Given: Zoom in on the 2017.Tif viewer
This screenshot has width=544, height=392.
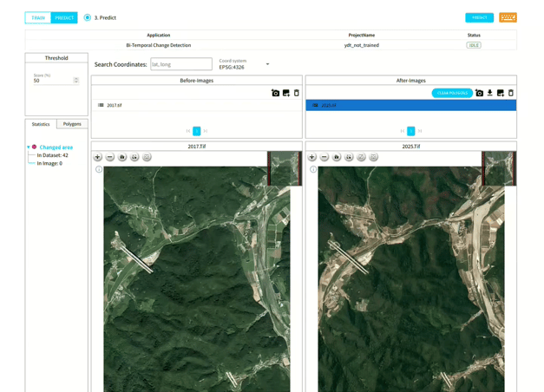Looking at the screenshot, I should [x=98, y=157].
